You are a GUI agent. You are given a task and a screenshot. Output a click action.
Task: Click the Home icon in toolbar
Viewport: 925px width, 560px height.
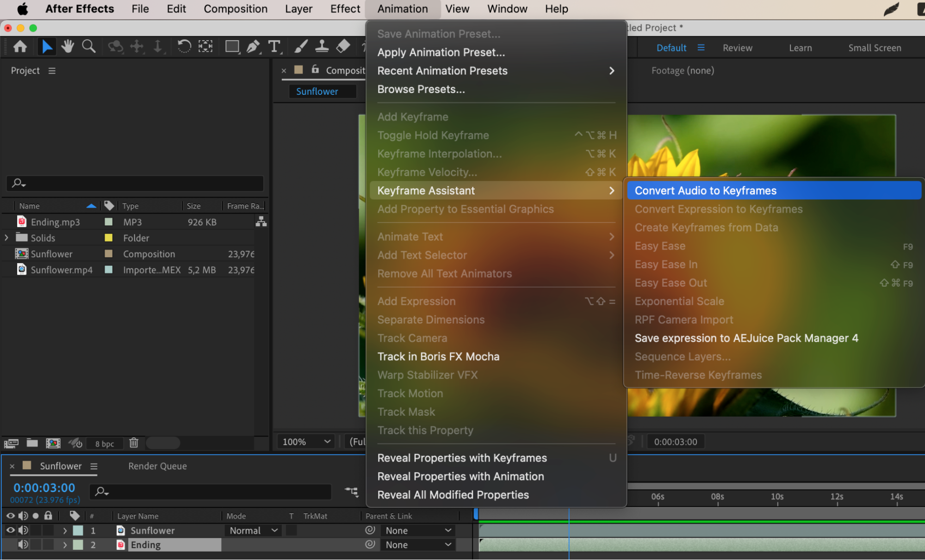pos(20,47)
